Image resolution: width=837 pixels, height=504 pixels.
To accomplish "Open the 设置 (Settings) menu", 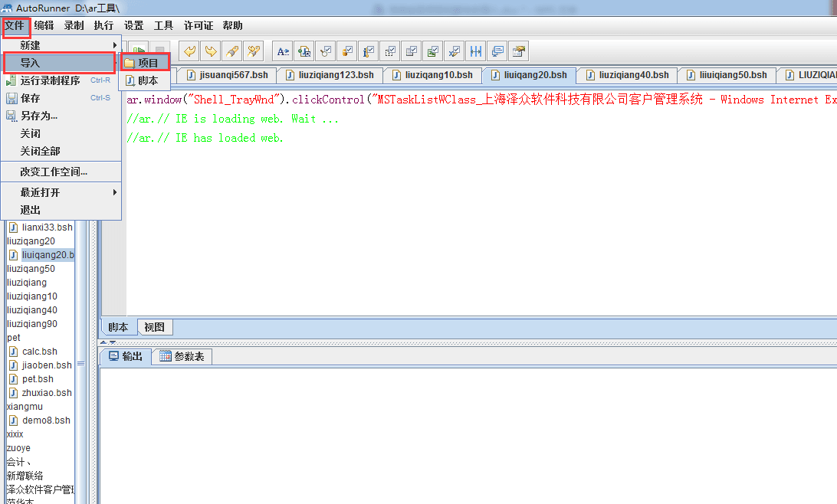I will click(133, 25).
